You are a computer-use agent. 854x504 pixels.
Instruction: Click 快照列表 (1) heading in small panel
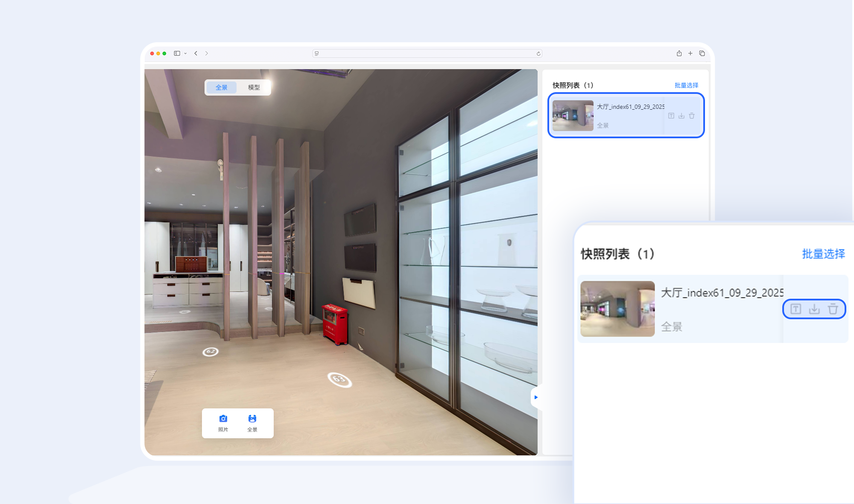coord(573,85)
